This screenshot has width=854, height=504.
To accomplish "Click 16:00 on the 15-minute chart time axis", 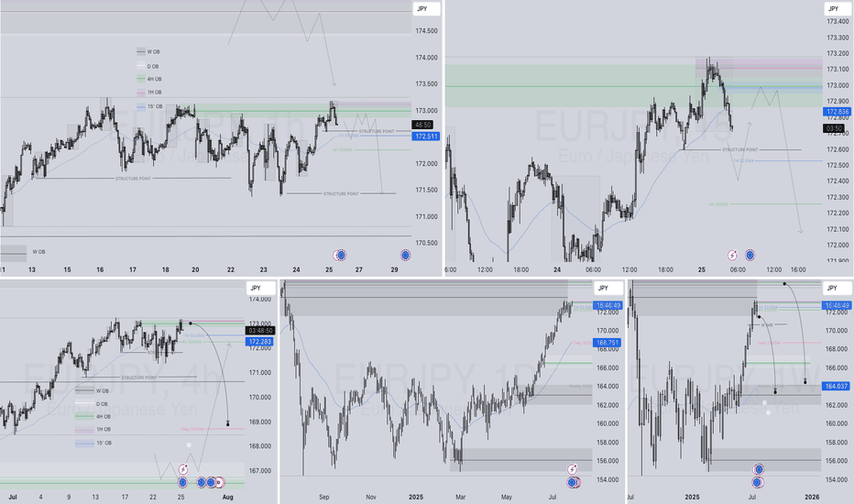I will (x=798, y=269).
